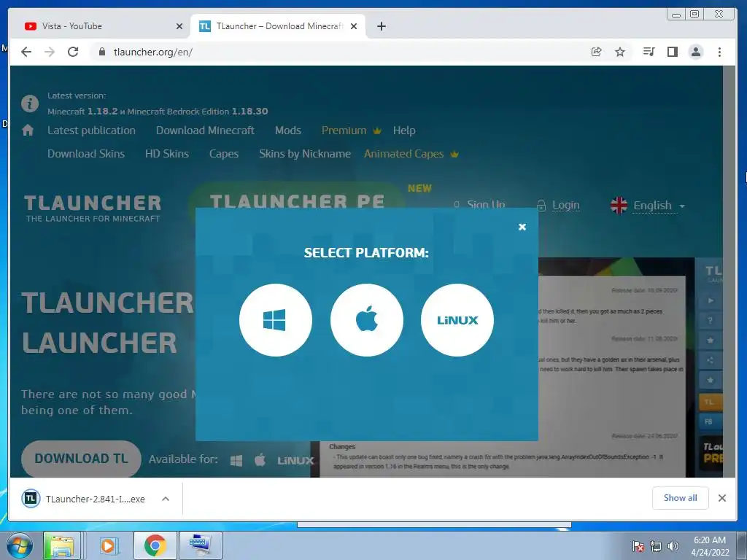
Task: Bookmark this page with the star
Action: tap(620, 52)
